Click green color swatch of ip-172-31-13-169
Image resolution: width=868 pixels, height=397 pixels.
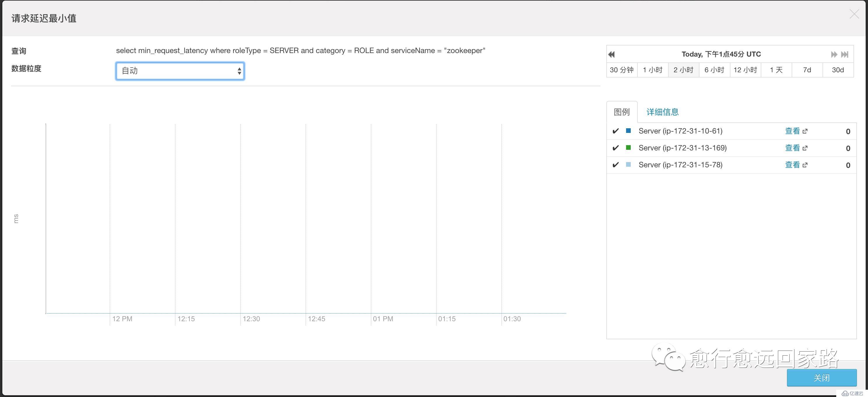tap(628, 147)
